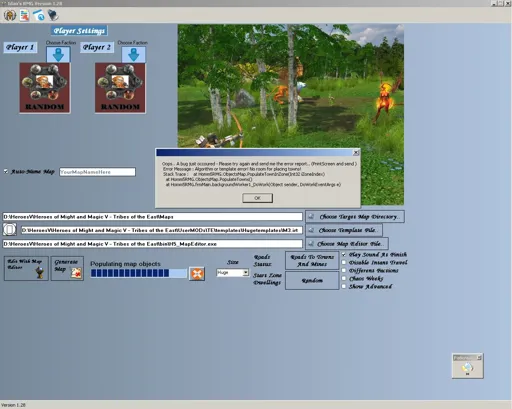This screenshot has width=512, height=409.
Task: Enable Show Advanced checkbox
Action: point(344,286)
